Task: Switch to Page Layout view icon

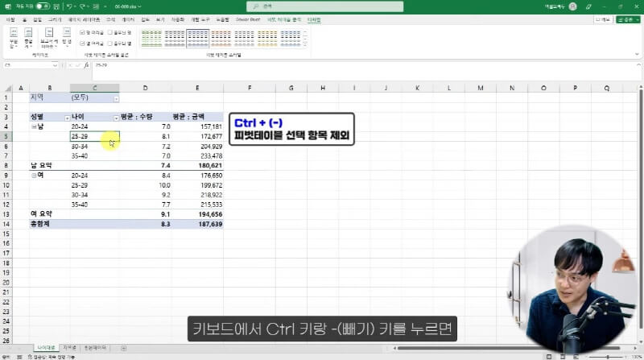Action: coord(563,357)
